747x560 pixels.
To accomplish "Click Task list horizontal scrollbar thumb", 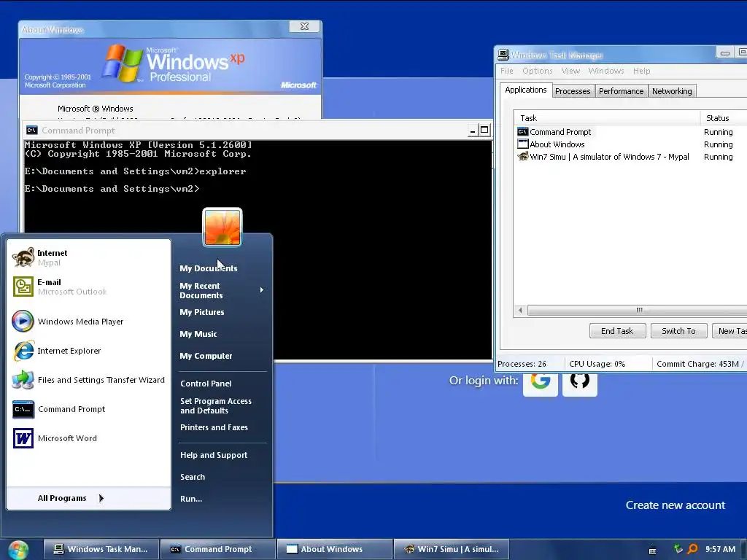I will click(638, 311).
